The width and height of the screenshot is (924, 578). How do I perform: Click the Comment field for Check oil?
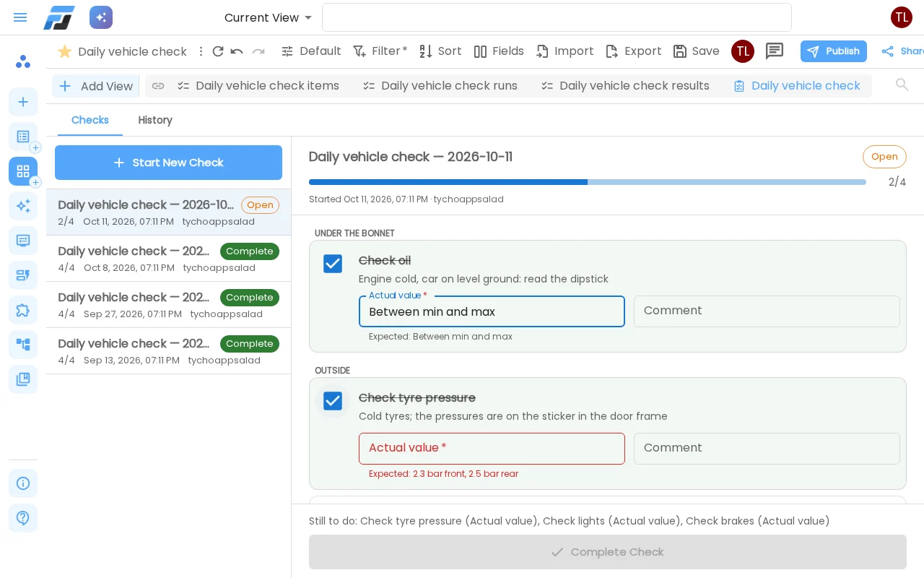pyautogui.click(x=767, y=311)
